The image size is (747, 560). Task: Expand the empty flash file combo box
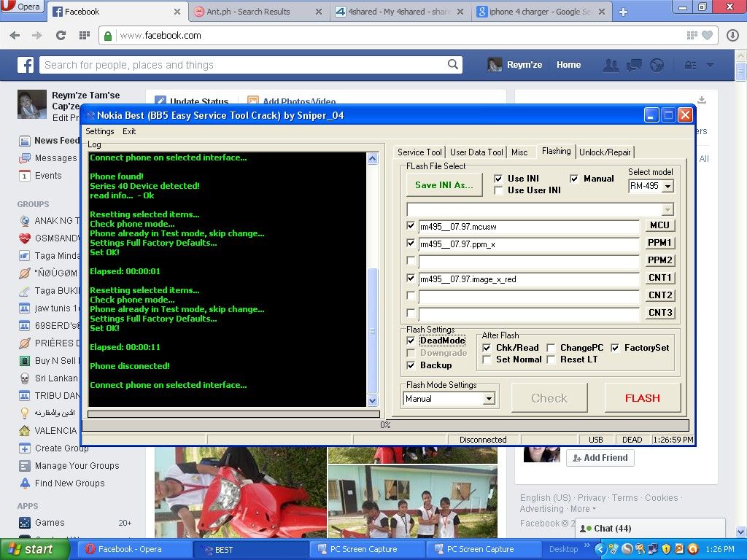tap(667, 210)
